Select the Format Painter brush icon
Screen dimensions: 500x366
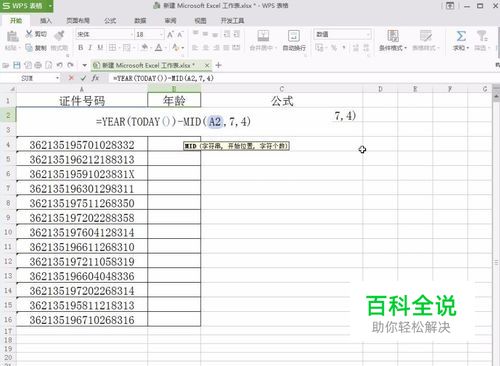pyautogui.click(x=59, y=35)
